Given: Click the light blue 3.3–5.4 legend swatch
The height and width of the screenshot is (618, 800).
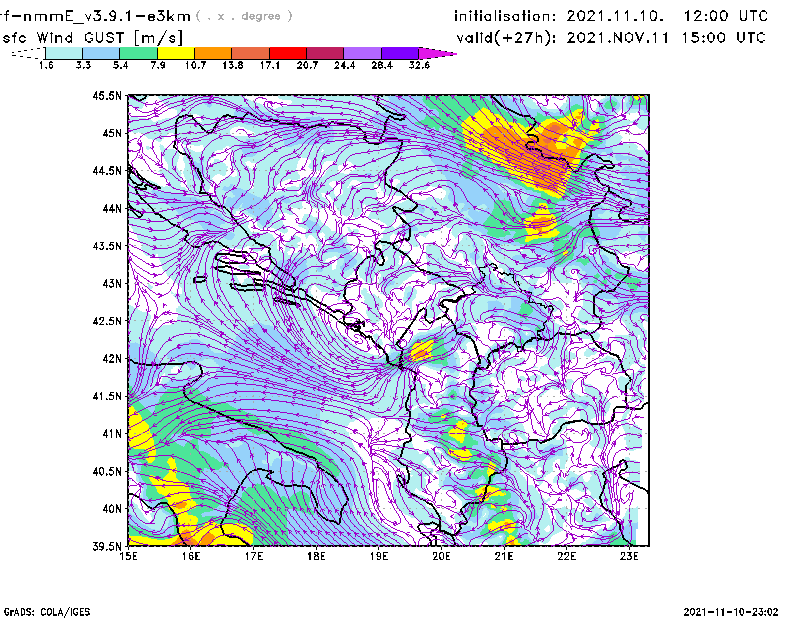Looking at the screenshot, I should click(101, 53).
